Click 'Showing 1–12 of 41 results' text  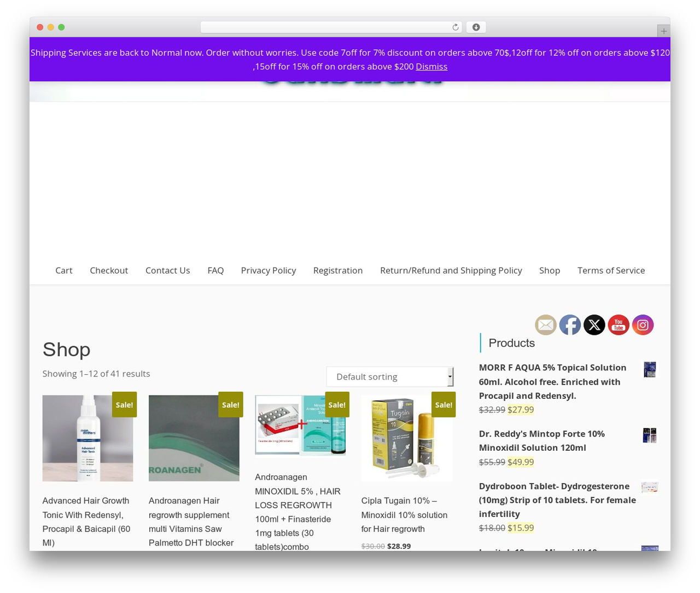point(96,374)
